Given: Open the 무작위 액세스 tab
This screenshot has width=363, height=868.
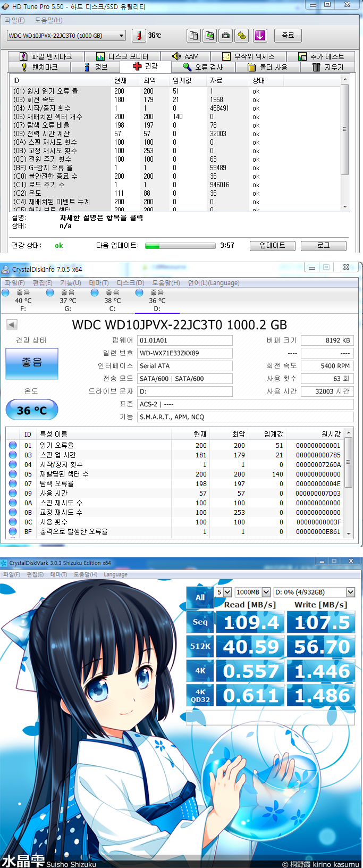Looking at the screenshot, I should pos(249,56).
